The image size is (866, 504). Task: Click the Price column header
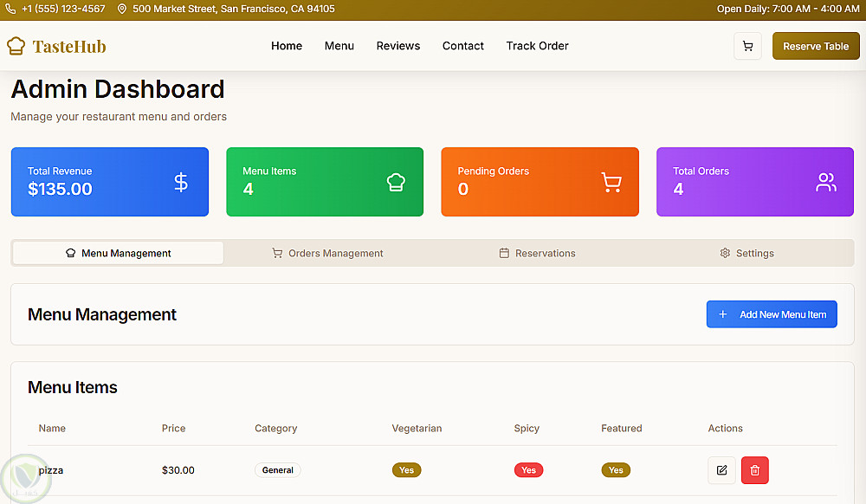(x=173, y=429)
